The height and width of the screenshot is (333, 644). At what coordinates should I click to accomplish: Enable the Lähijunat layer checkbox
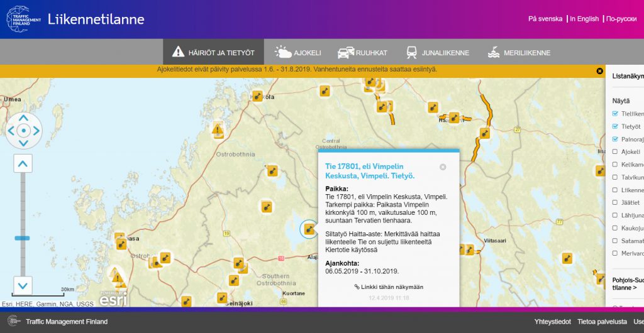(615, 216)
